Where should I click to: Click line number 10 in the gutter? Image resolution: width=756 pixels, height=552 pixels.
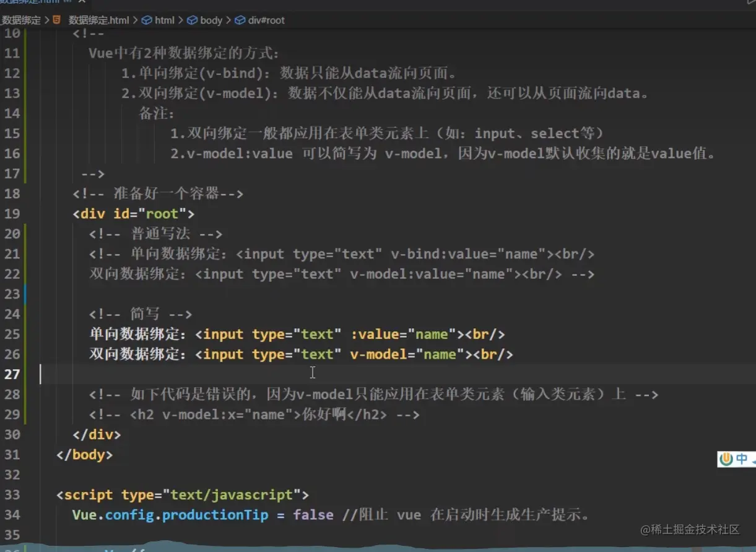point(12,33)
